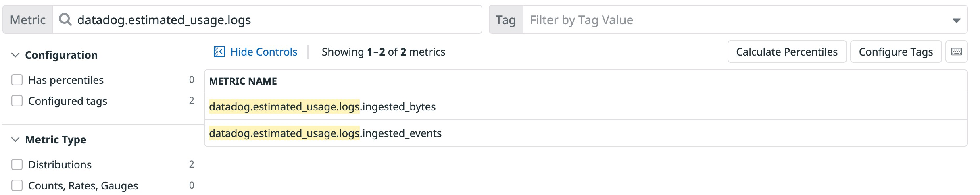Click the Calculate Percentiles button
Image resolution: width=980 pixels, height=195 pixels.
click(787, 52)
